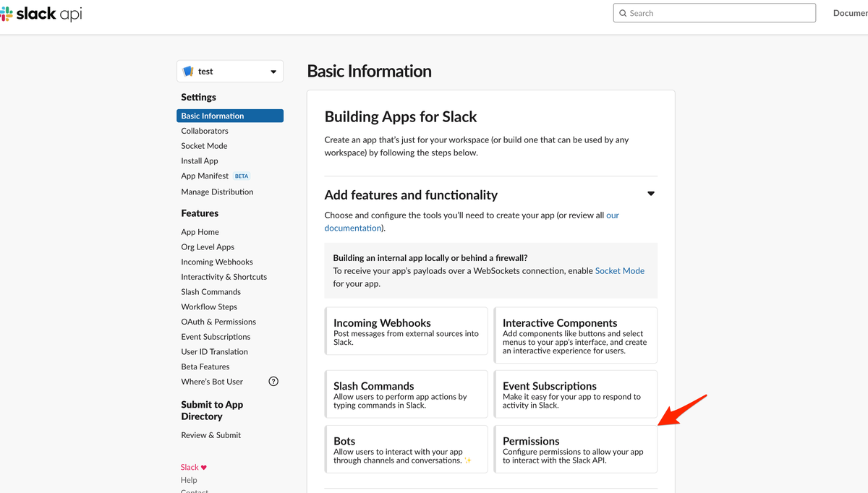Open App Home feature page
Image resolution: width=868 pixels, height=493 pixels.
200,232
